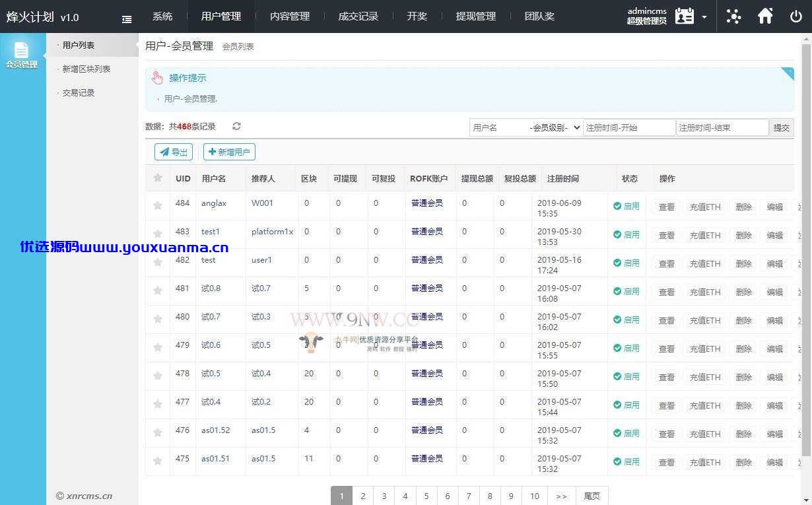Star the 试0.8 user row
Image resolution: width=812 pixels, height=505 pixels.
[158, 290]
